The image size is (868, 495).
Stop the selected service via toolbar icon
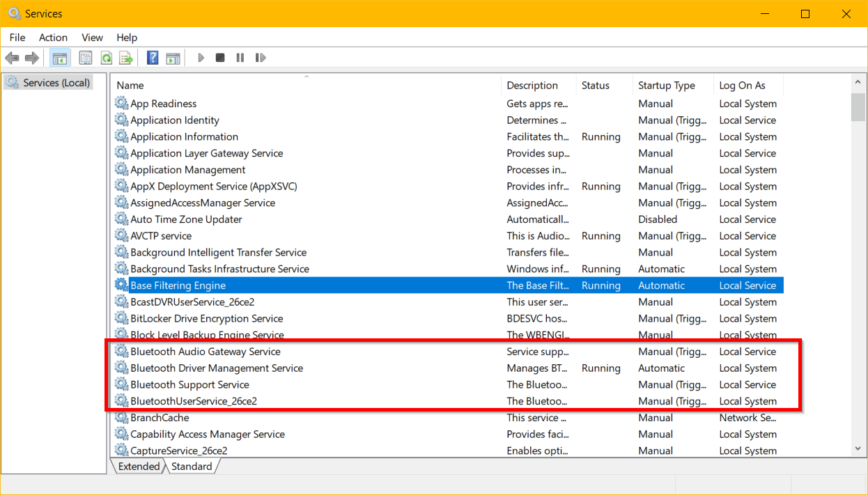coord(220,57)
